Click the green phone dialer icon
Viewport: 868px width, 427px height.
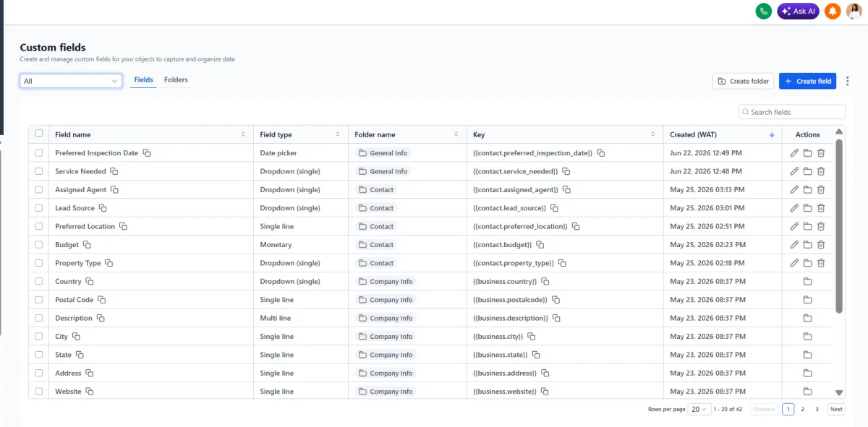[x=763, y=11]
